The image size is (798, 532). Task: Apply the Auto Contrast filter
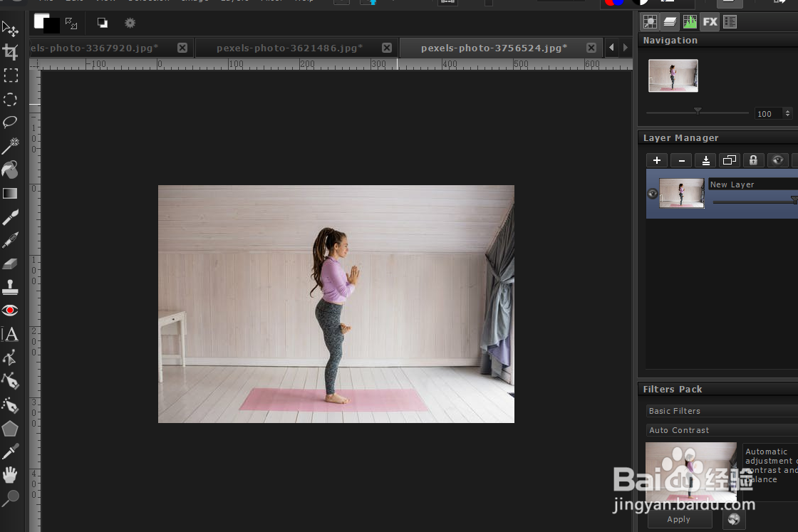coord(679,519)
